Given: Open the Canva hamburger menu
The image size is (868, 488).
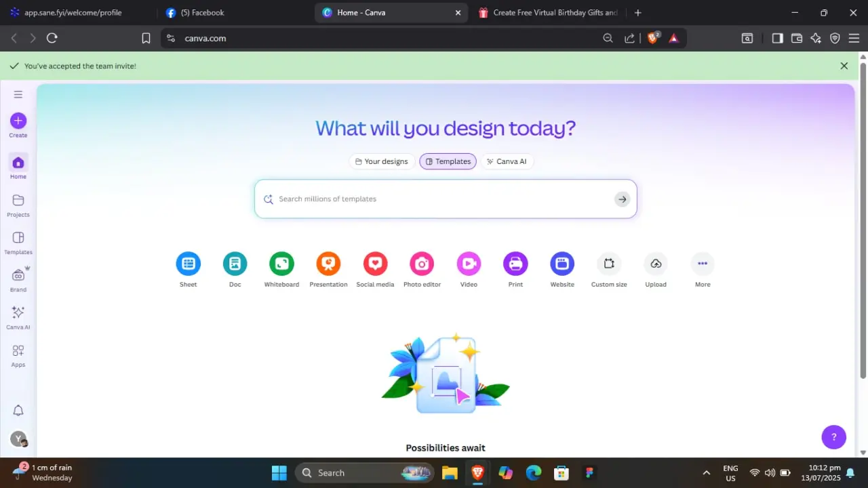Looking at the screenshot, I should pos(18,94).
